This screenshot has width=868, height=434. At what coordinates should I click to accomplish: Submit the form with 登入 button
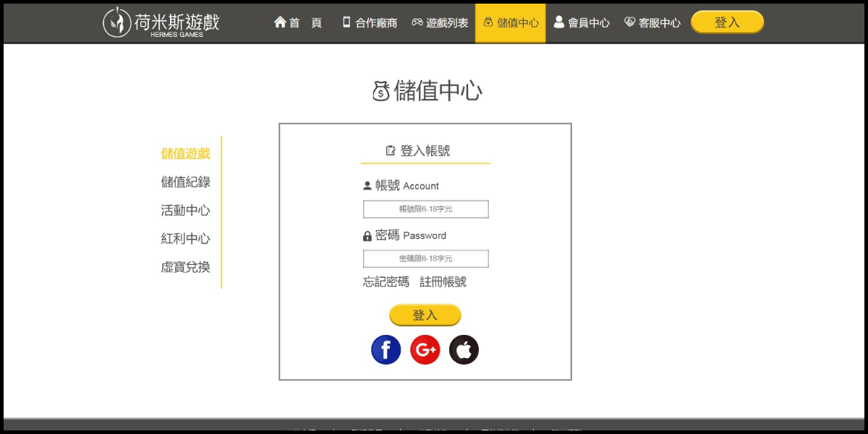point(425,315)
